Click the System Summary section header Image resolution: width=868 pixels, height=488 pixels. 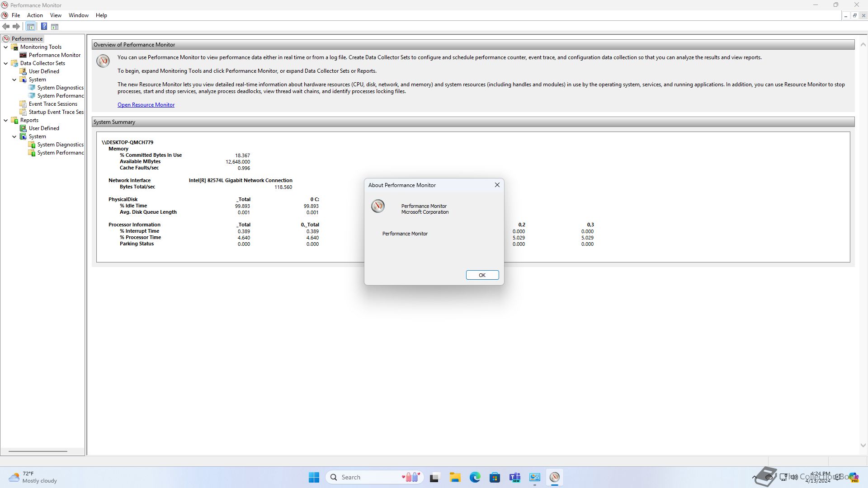click(x=473, y=122)
